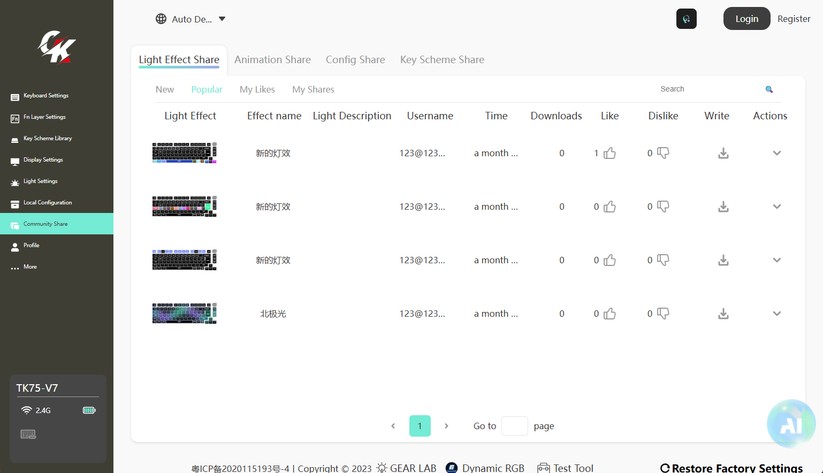Click the 北极光 effect name

(x=273, y=314)
